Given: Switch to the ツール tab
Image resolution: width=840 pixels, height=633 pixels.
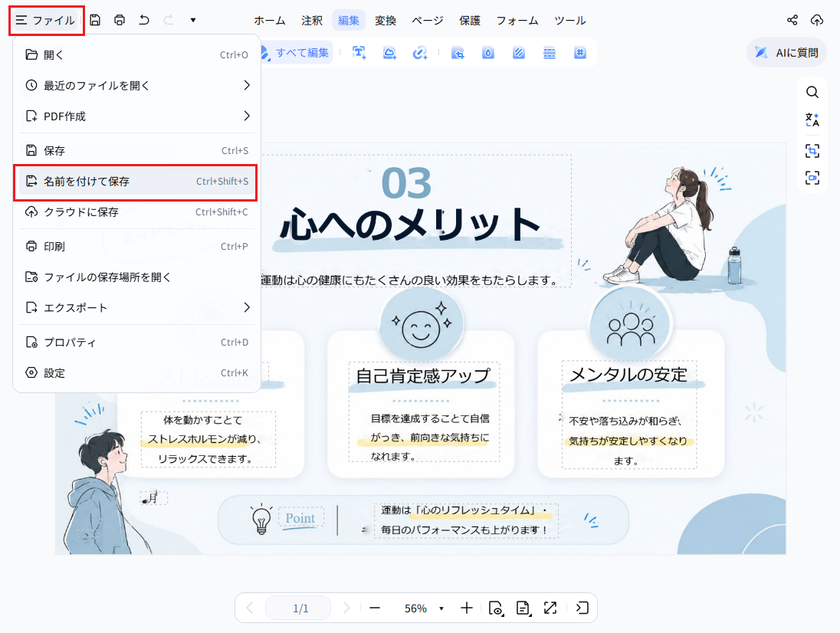Looking at the screenshot, I should pyautogui.click(x=570, y=21).
